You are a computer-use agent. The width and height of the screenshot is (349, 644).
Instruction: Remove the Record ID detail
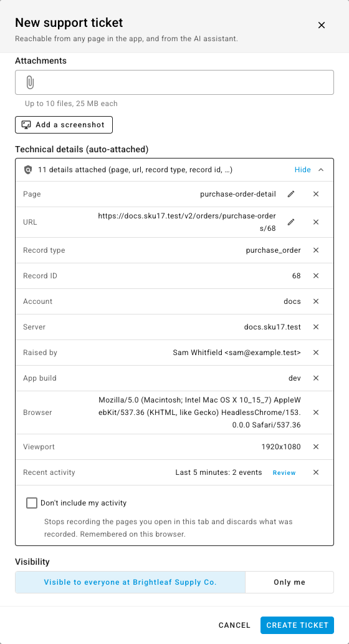316,276
